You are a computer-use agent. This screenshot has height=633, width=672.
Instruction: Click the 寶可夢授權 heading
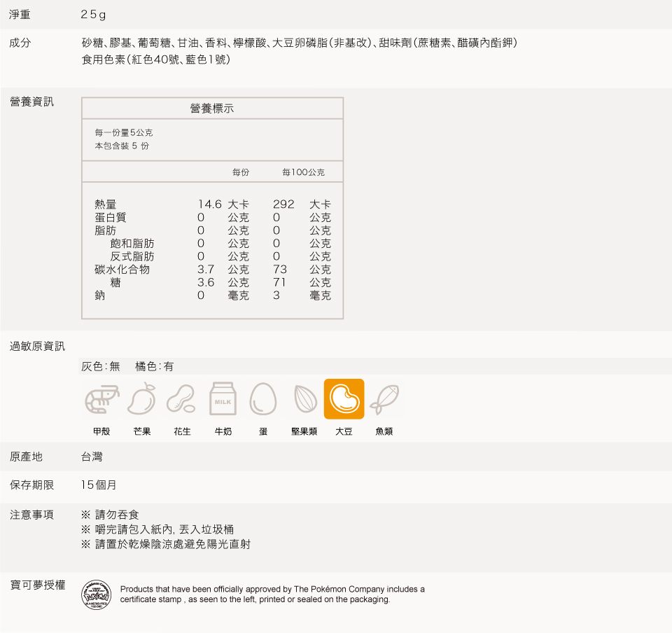pos(37,585)
